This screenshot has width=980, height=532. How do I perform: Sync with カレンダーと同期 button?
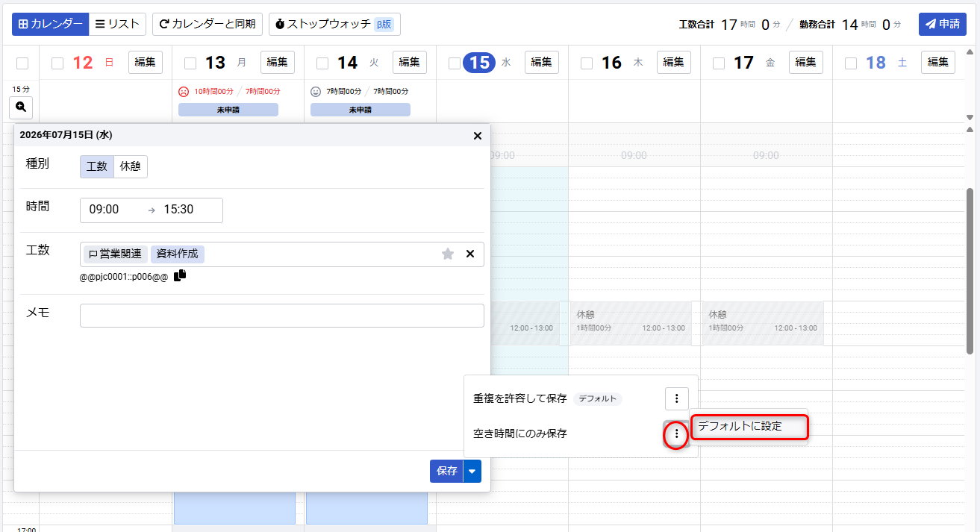coord(207,24)
